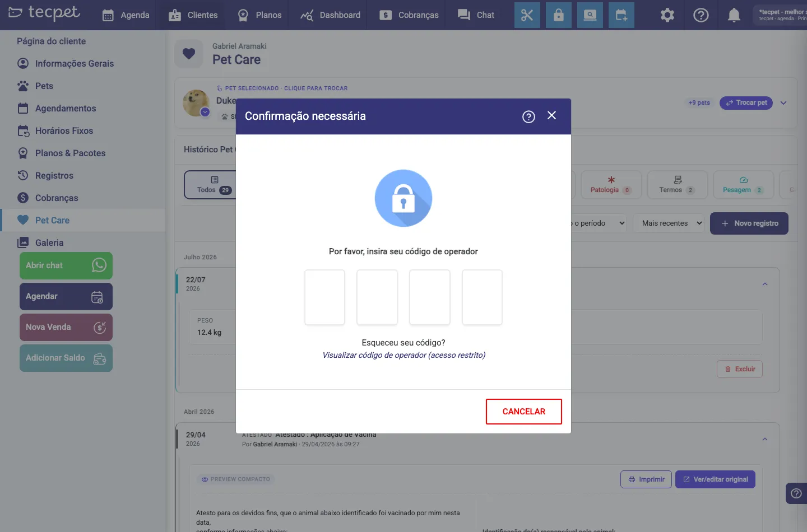Click the PET SELECIONADO clique para trocar label

point(282,88)
